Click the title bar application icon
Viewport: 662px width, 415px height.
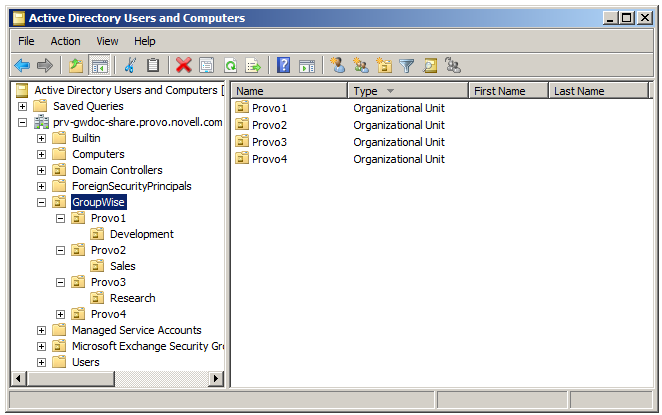point(19,18)
